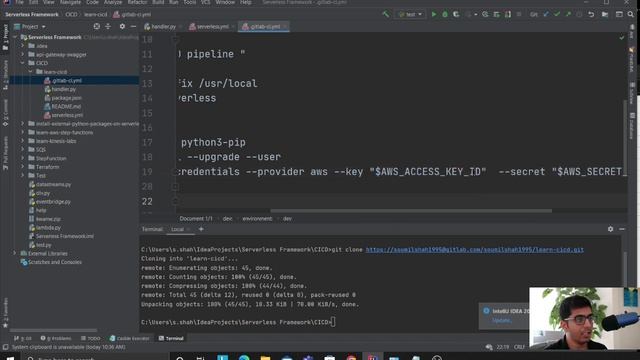Expand the api-gateway-swagger folder

pyautogui.click(x=23, y=54)
